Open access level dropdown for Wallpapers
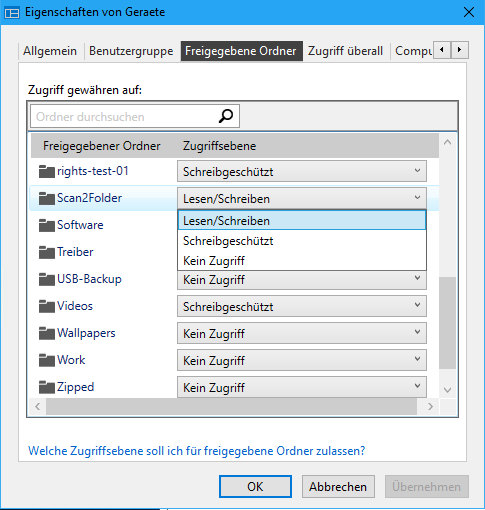This screenshot has height=510, width=485. tap(302, 333)
